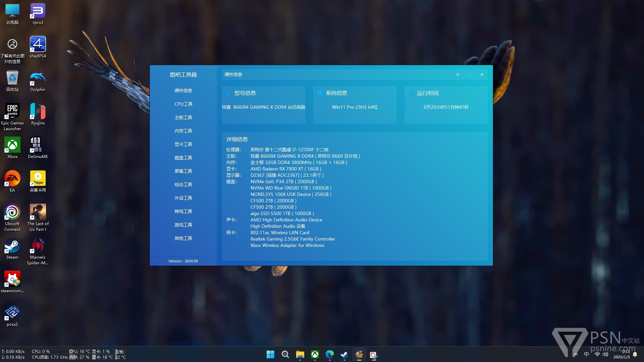Go to 显卡工具 in the sidebar
The height and width of the screenshot is (362, 644).
click(183, 144)
